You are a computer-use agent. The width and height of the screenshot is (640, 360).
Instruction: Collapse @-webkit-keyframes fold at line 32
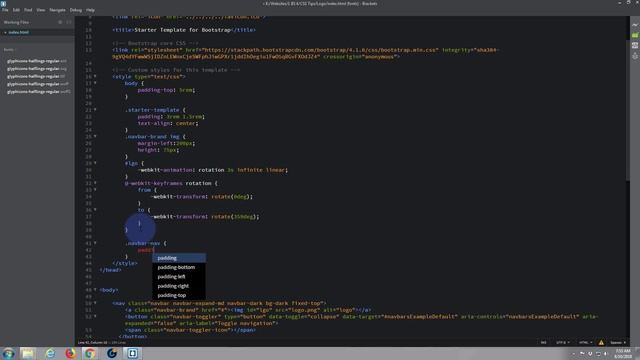point(96,183)
